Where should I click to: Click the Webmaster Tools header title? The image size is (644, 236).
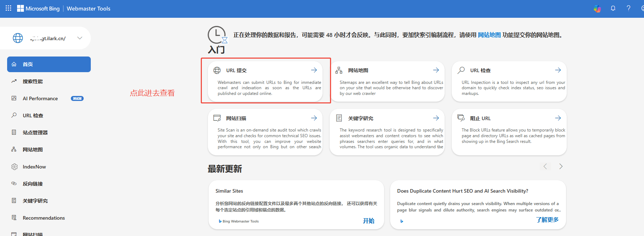click(89, 9)
